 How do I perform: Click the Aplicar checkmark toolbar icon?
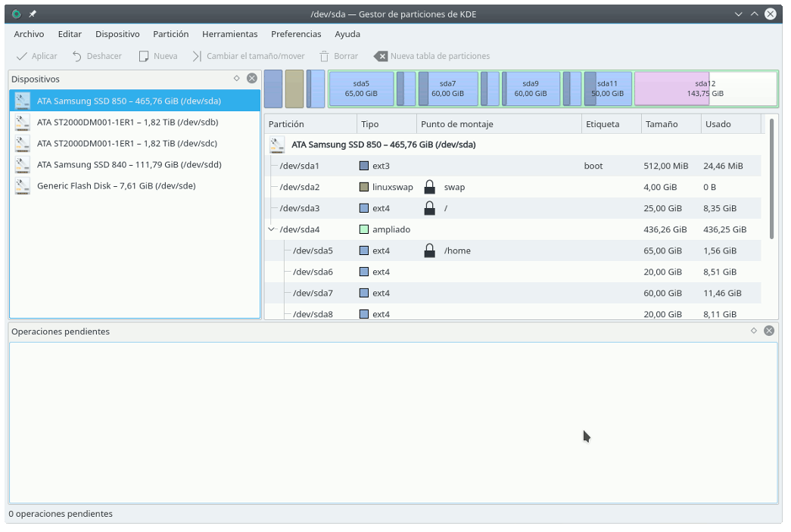[x=22, y=56]
